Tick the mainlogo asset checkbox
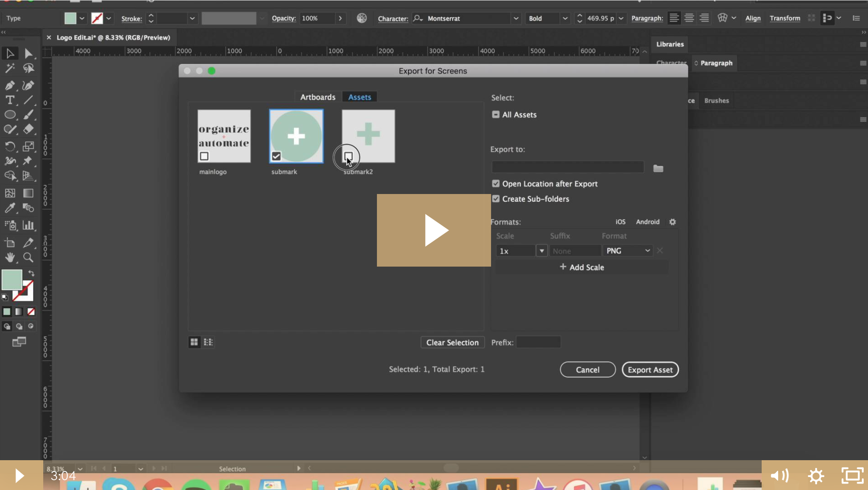Viewport: 868px width, 490px height. tap(204, 156)
